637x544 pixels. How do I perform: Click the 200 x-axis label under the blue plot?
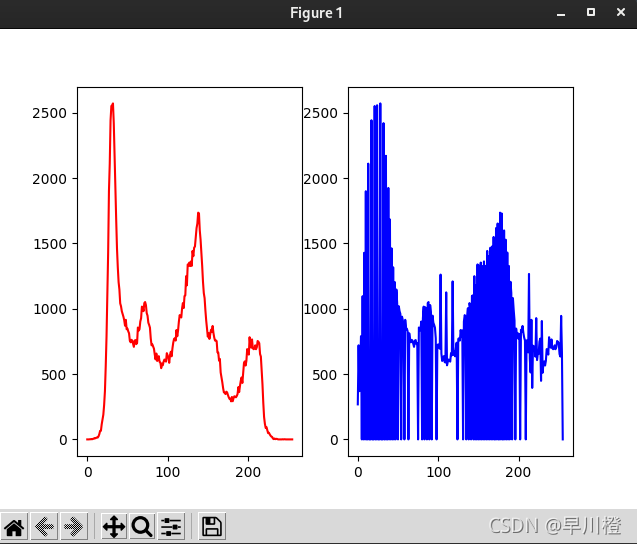[x=518, y=472]
